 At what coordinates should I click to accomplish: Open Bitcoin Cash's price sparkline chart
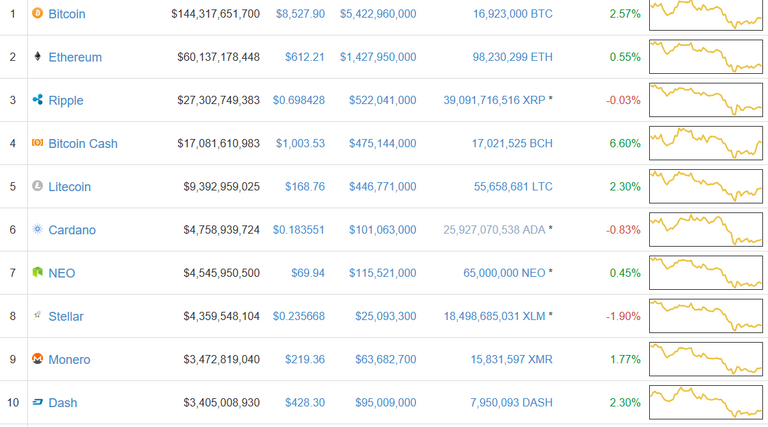[706, 143]
